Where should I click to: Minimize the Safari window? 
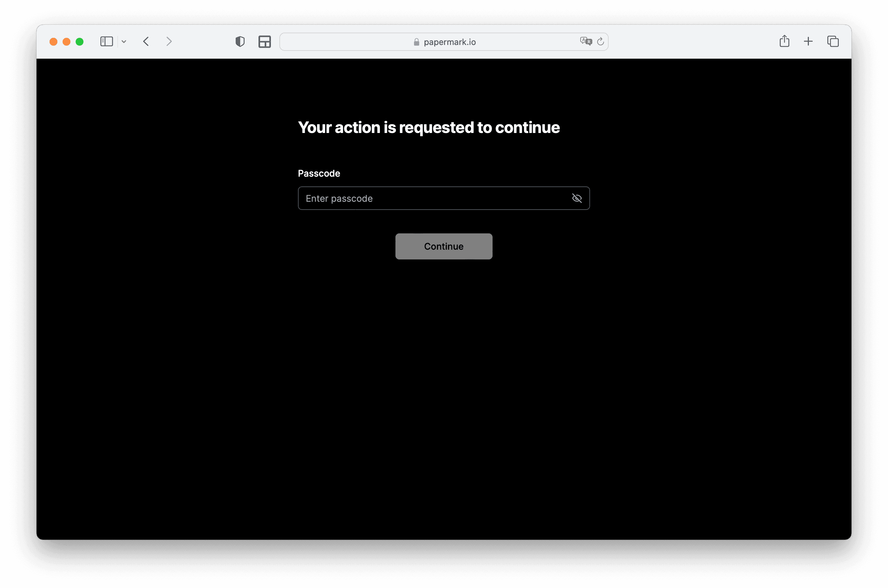click(67, 42)
